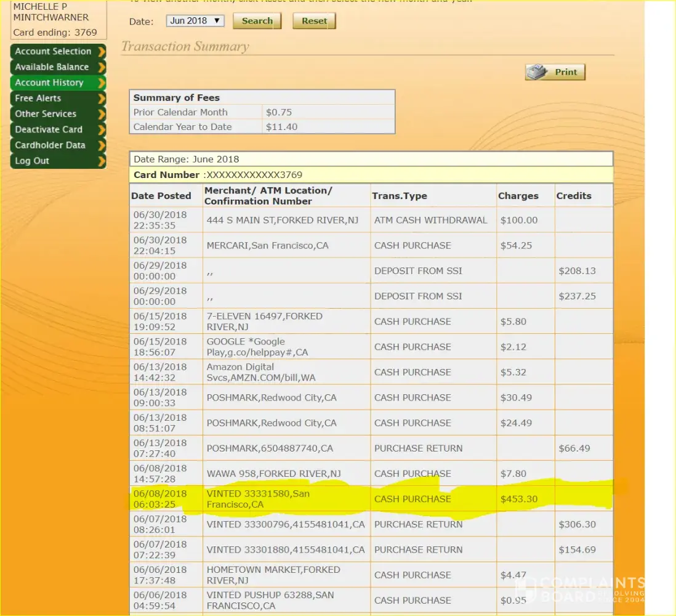Select the Free Alerts menu item
676x616 pixels.
(x=38, y=99)
